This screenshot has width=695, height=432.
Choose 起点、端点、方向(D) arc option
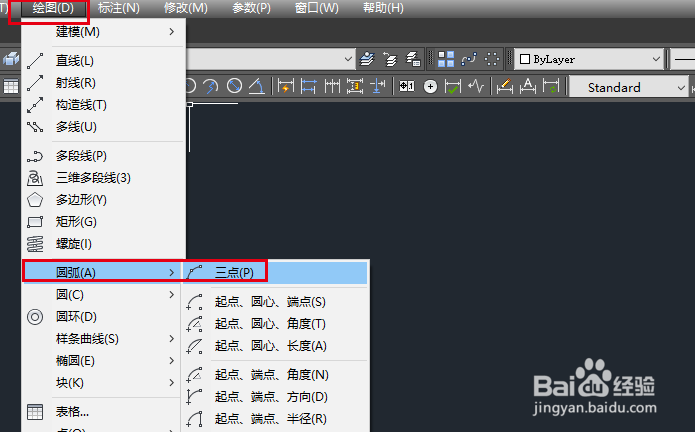(x=275, y=397)
